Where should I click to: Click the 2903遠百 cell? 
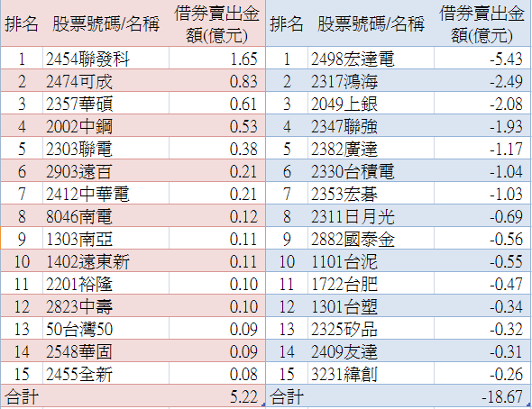point(105,171)
